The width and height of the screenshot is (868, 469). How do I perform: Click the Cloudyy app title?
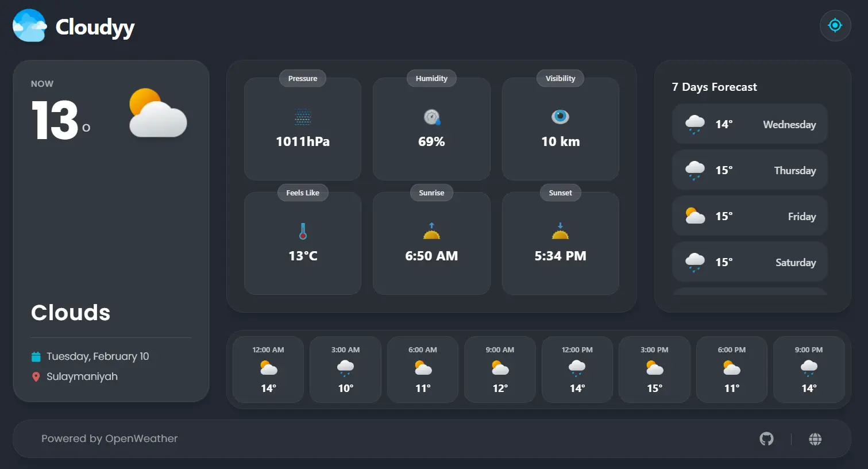coord(95,27)
